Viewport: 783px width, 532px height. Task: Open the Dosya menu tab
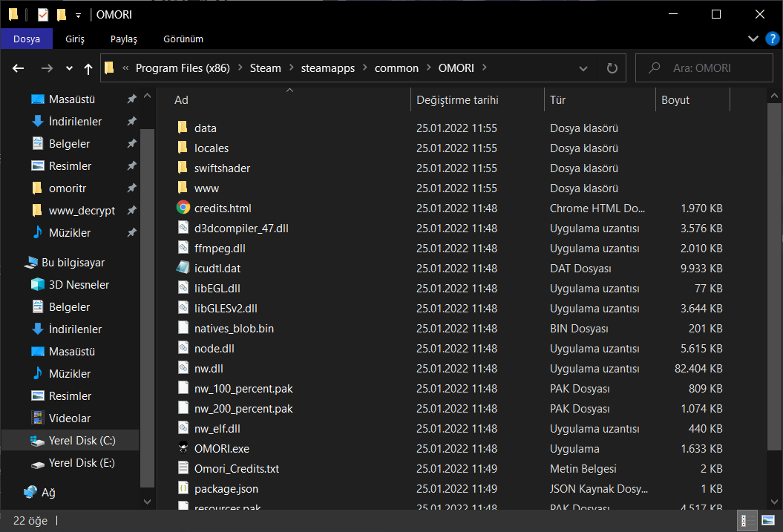[27, 39]
